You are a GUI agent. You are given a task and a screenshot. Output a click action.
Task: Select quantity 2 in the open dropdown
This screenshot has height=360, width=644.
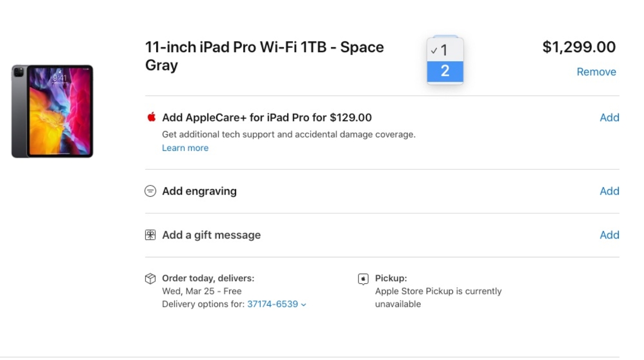[x=445, y=71]
